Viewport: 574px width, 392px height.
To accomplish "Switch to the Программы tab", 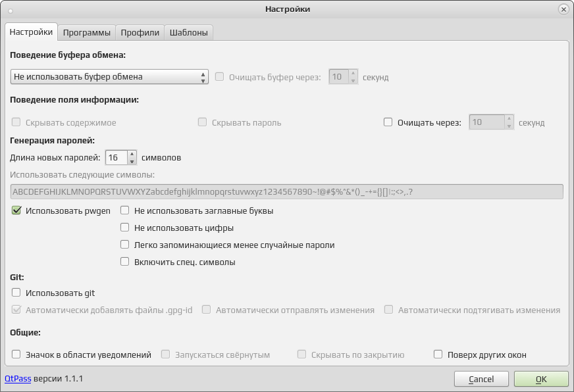I will click(x=87, y=32).
